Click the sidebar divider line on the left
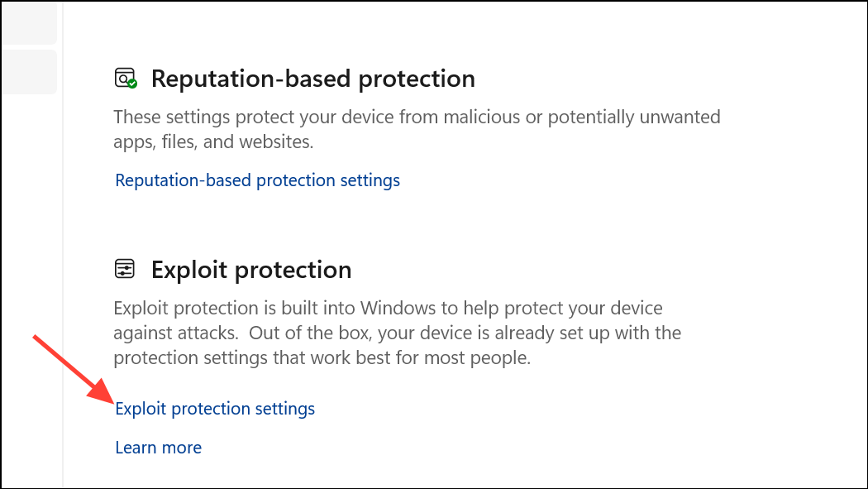Image resolution: width=868 pixels, height=489 pixels. click(x=62, y=244)
